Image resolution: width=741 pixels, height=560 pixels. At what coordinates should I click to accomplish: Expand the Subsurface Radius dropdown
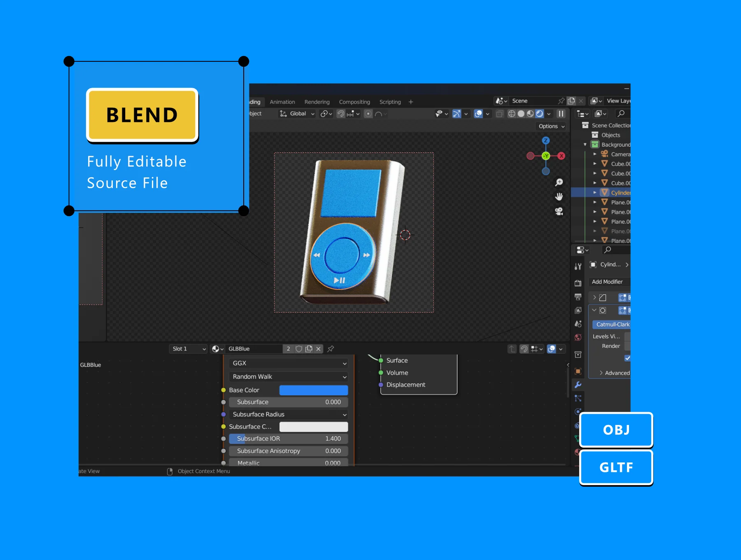click(x=289, y=414)
